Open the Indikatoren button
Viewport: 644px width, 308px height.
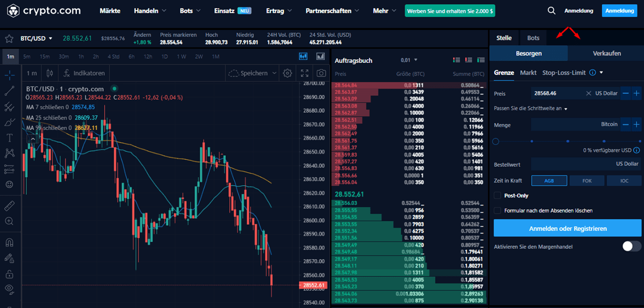84,74
